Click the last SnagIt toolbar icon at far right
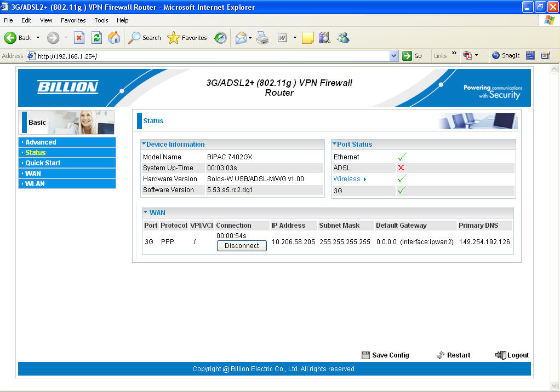The height and width of the screenshot is (392, 560). coord(545,55)
